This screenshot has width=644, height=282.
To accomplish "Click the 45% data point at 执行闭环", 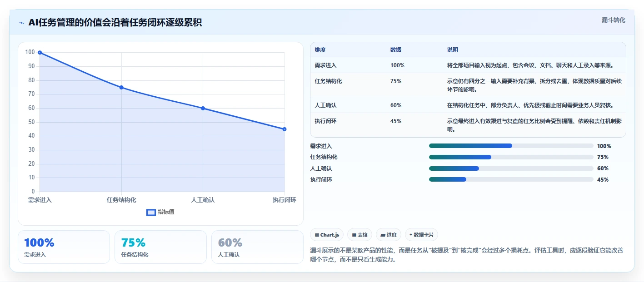I will click(285, 129).
